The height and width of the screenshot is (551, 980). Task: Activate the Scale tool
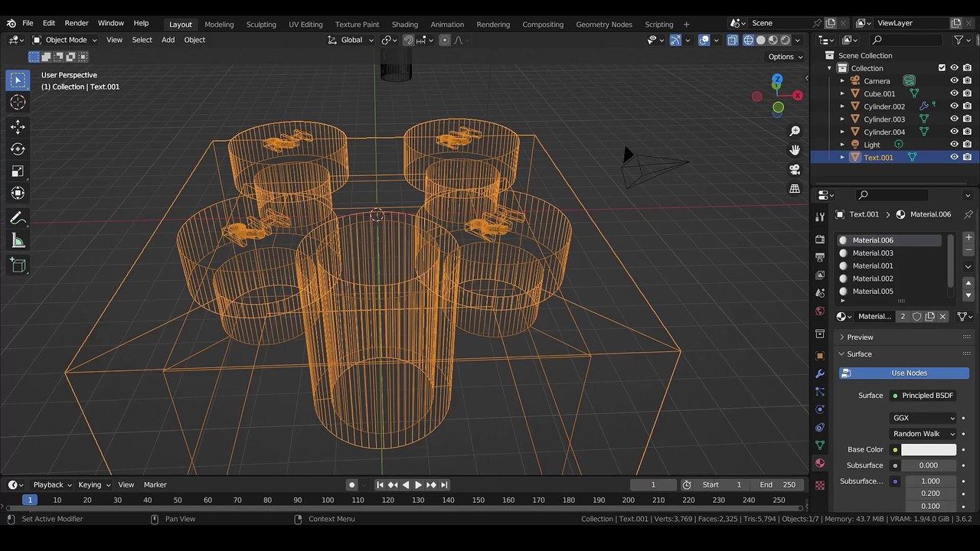click(18, 171)
